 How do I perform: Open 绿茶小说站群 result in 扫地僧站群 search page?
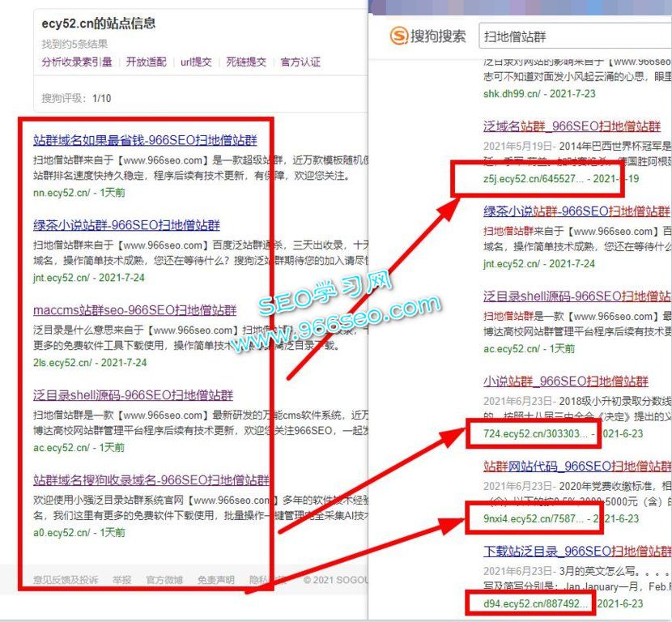(x=576, y=211)
